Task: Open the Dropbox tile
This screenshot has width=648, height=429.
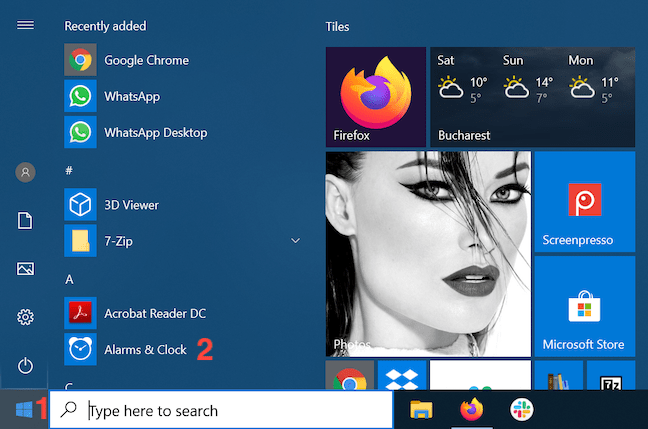Action: pyautogui.click(x=402, y=375)
